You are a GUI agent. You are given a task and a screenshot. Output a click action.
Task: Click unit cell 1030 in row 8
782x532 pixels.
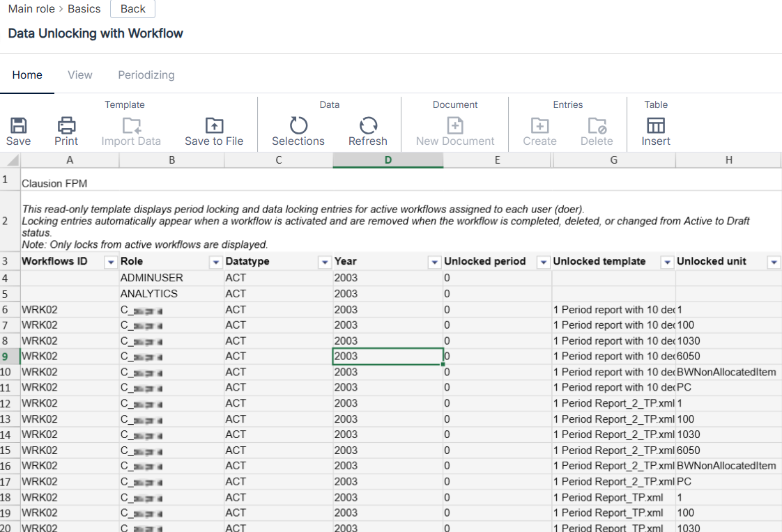tap(728, 341)
